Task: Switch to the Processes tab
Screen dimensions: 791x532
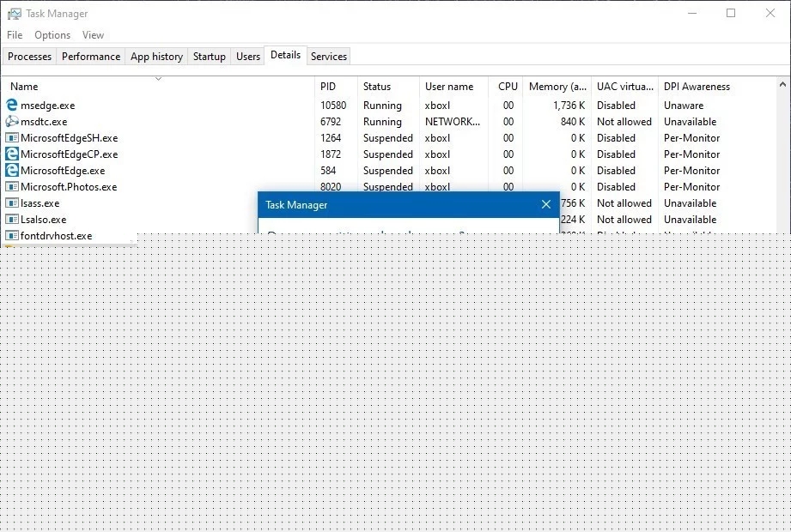Action: pos(29,57)
